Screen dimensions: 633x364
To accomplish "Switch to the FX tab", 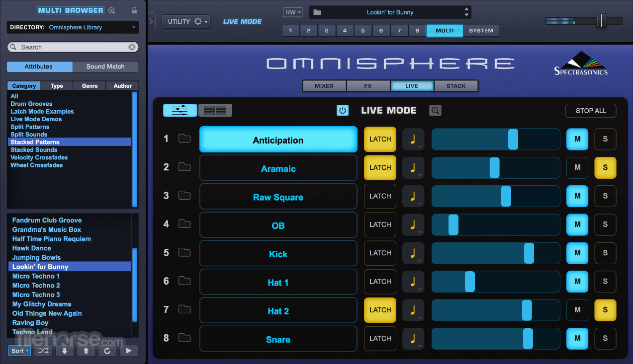I will [368, 86].
